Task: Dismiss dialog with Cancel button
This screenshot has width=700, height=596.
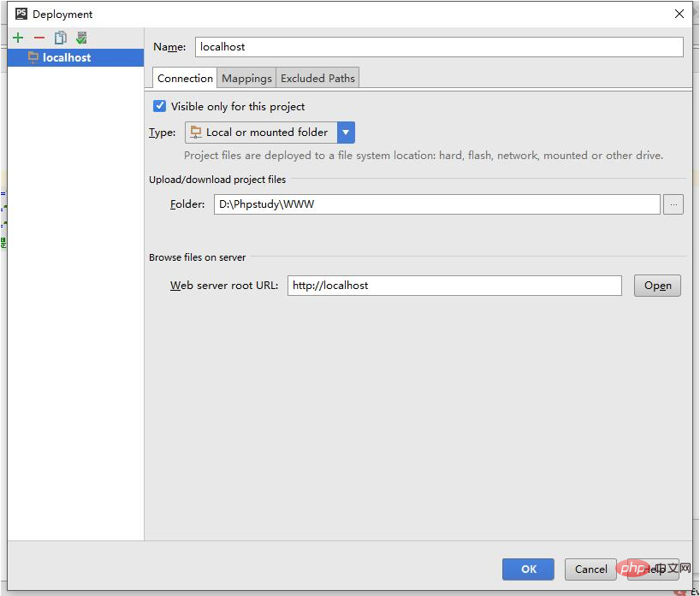Action: point(590,569)
